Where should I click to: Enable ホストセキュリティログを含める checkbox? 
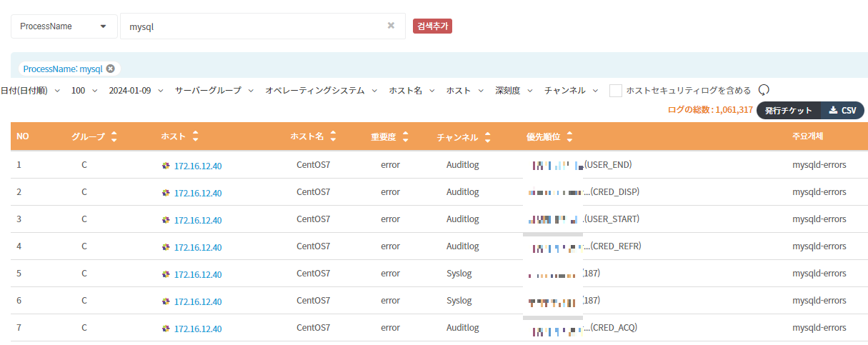(x=615, y=91)
